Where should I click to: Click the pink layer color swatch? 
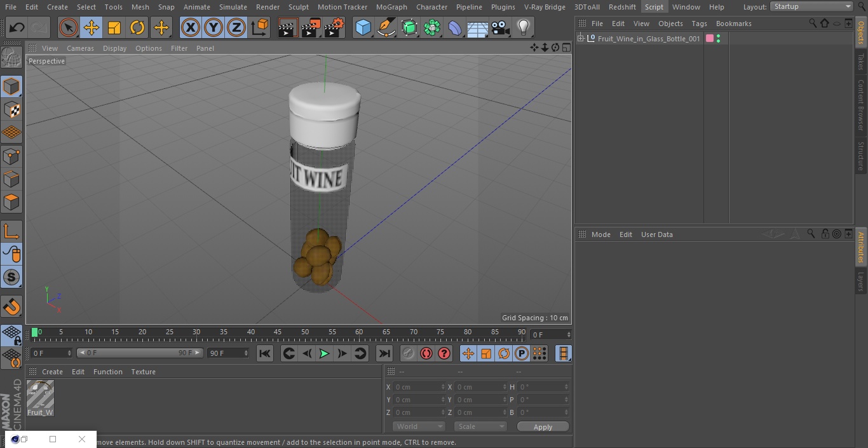pos(710,39)
